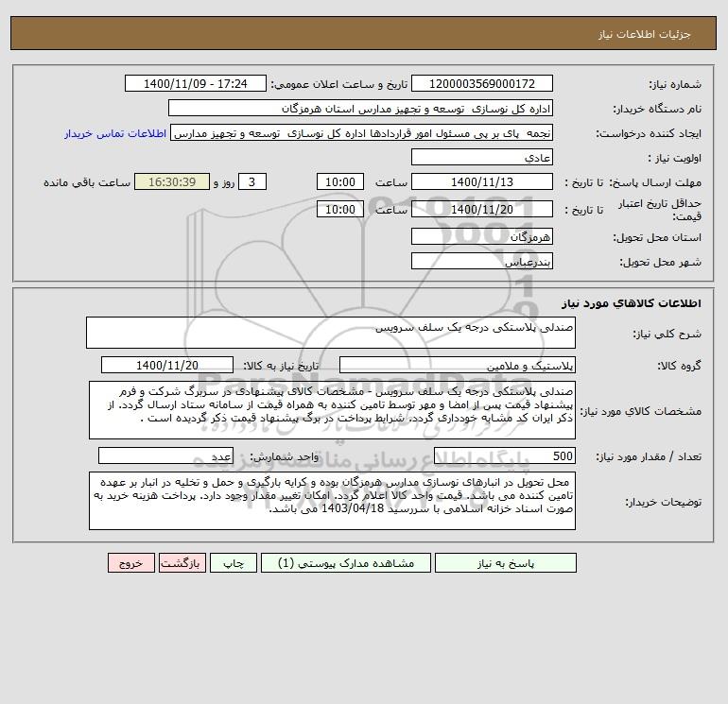Viewport: 728px width, 704px height.
Task: Click label 'واحد شمارش:'
Action: tap(285, 456)
